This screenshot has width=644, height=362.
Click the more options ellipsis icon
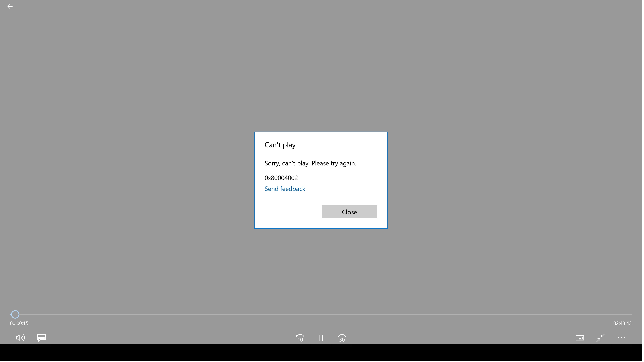coord(621,338)
